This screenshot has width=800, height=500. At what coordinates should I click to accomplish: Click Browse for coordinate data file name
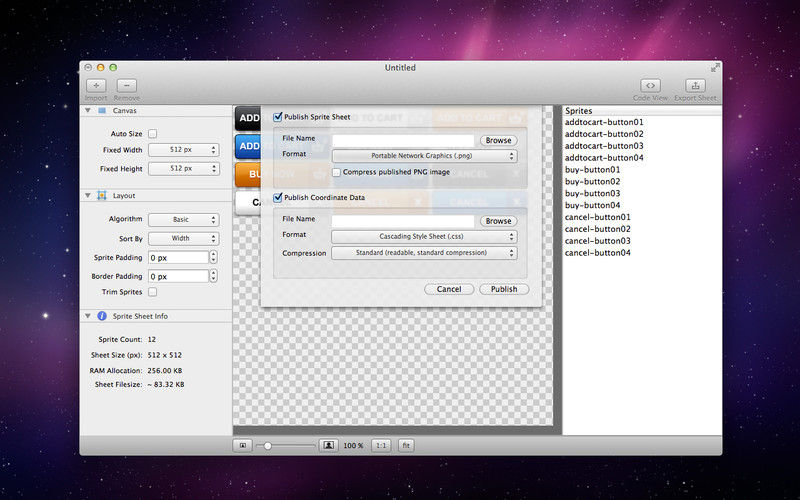498,221
